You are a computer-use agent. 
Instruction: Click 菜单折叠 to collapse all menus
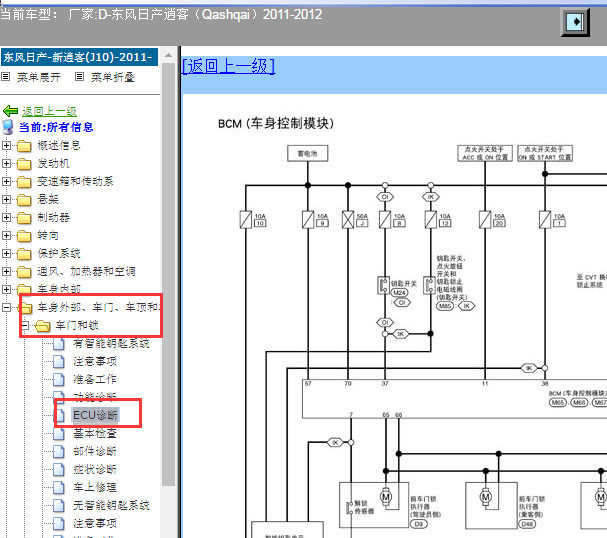point(113,77)
